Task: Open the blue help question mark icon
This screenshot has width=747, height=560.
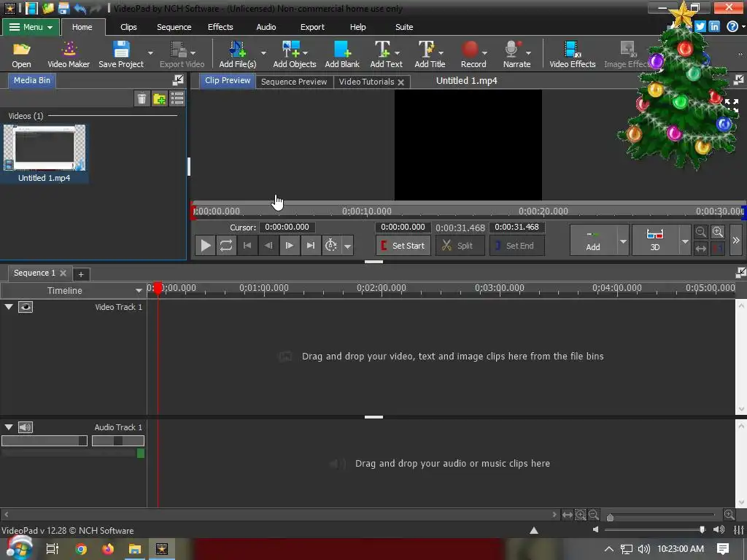Action: [x=732, y=27]
